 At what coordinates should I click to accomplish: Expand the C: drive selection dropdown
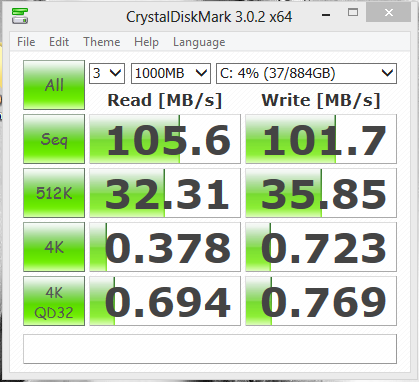coord(306,73)
